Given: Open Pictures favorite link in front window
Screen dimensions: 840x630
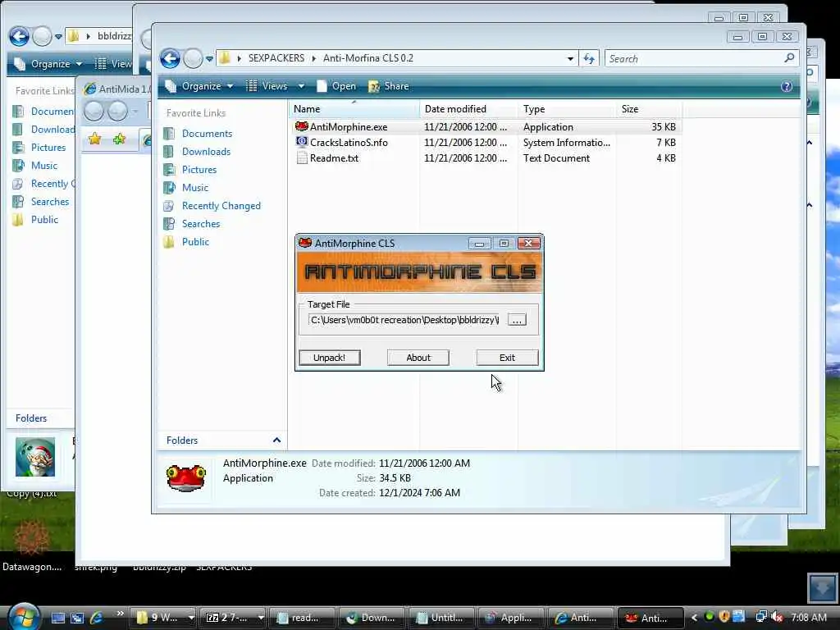Looking at the screenshot, I should 199,169.
